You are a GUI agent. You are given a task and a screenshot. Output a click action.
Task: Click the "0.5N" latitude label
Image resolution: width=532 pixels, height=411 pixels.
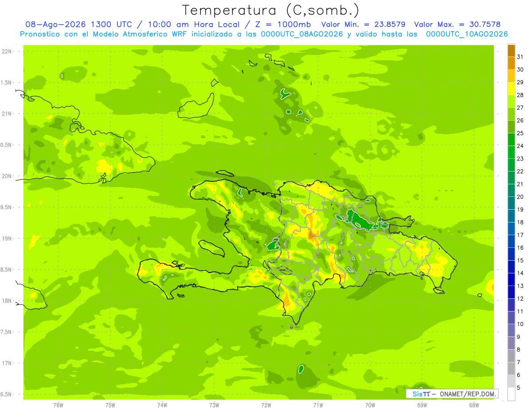(x=7, y=145)
